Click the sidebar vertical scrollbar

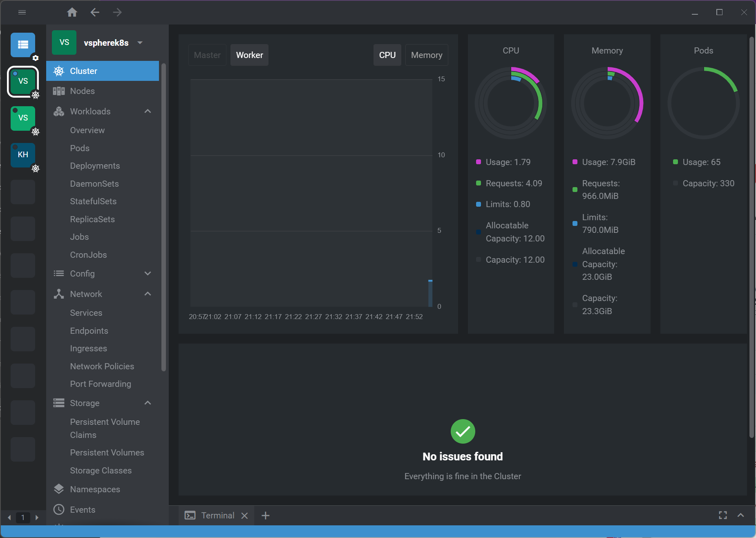pyautogui.click(x=163, y=217)
